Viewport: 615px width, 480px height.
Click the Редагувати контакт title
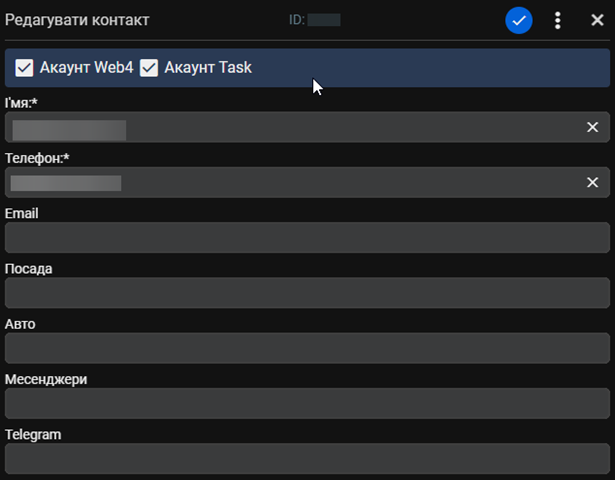[x=77, y=20]
